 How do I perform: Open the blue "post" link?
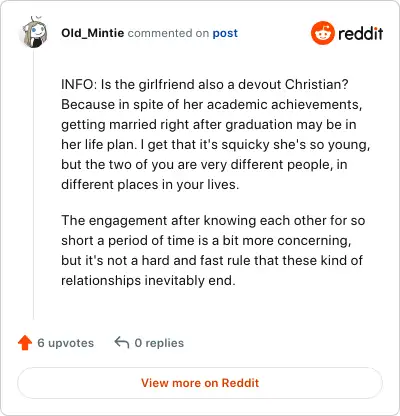[225, 33]
